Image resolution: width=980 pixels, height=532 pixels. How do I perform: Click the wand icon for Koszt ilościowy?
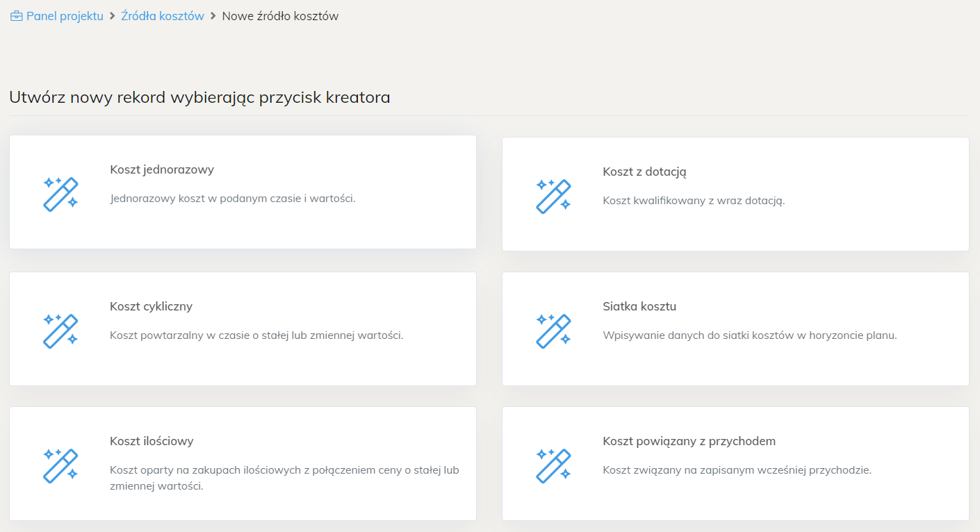[60, 465]
